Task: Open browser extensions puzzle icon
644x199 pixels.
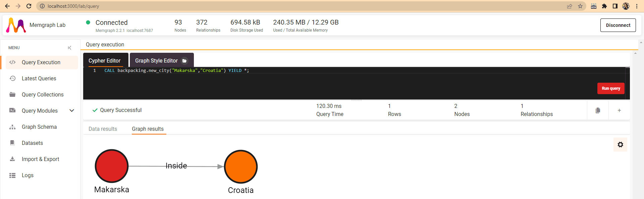Action: pyautogui.click(x=604, y=6)
